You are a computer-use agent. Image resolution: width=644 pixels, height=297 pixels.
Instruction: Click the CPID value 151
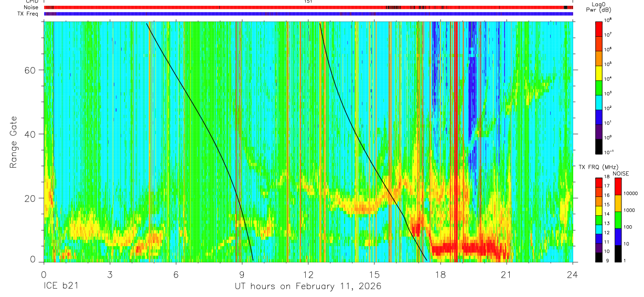pos(308,2)
